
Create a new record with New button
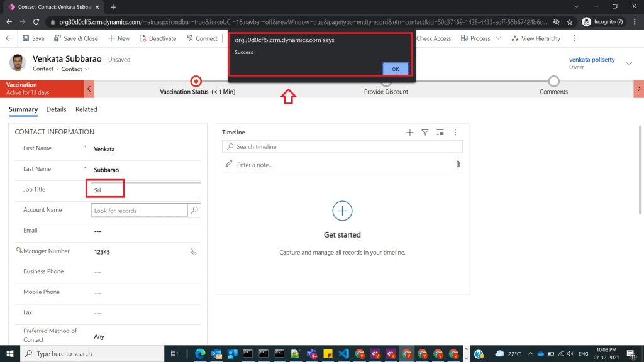[118, 38]
